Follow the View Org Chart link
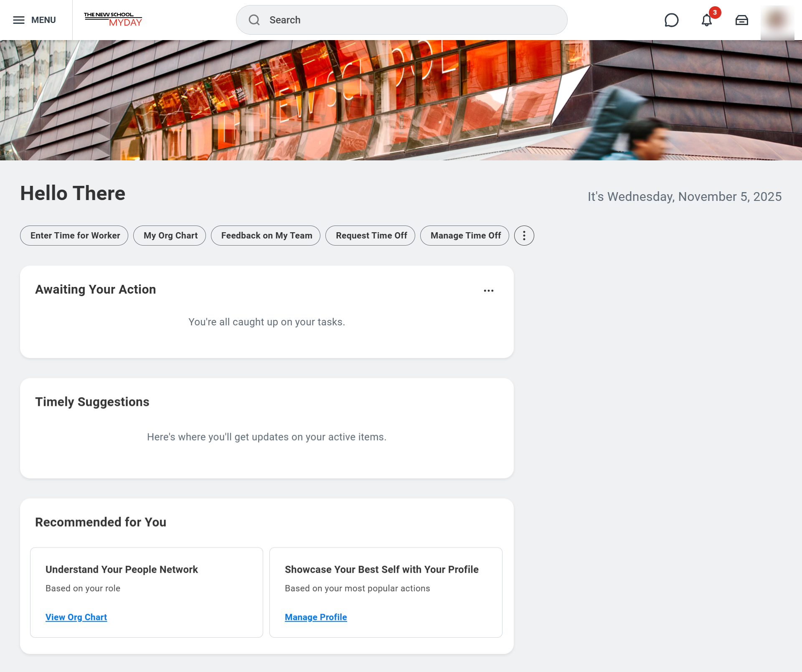 coord(76,617)
